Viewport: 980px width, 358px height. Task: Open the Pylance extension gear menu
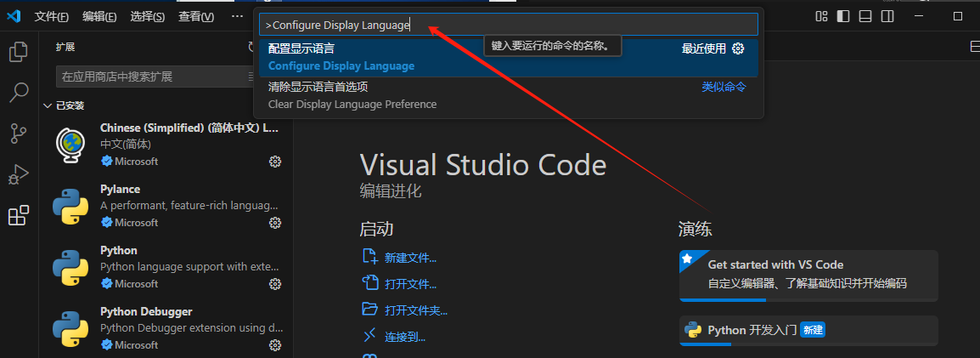(274, 223)
